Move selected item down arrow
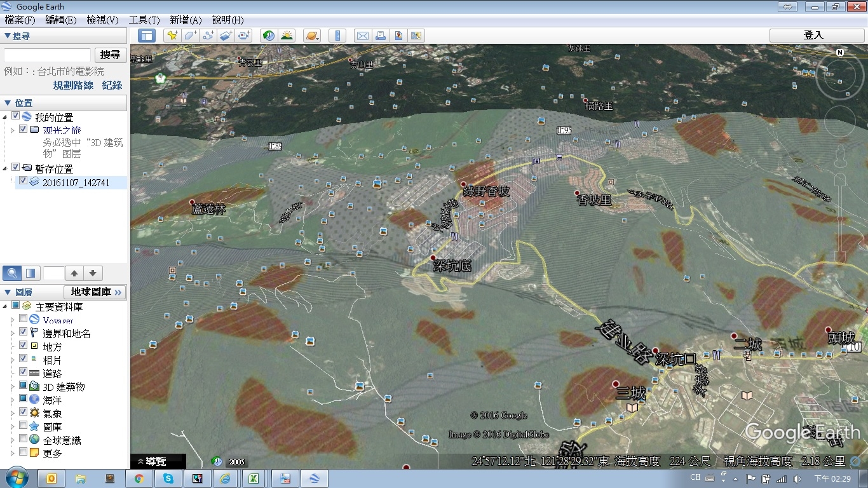Viewport: 868px width, 488px height. (93, 273)
